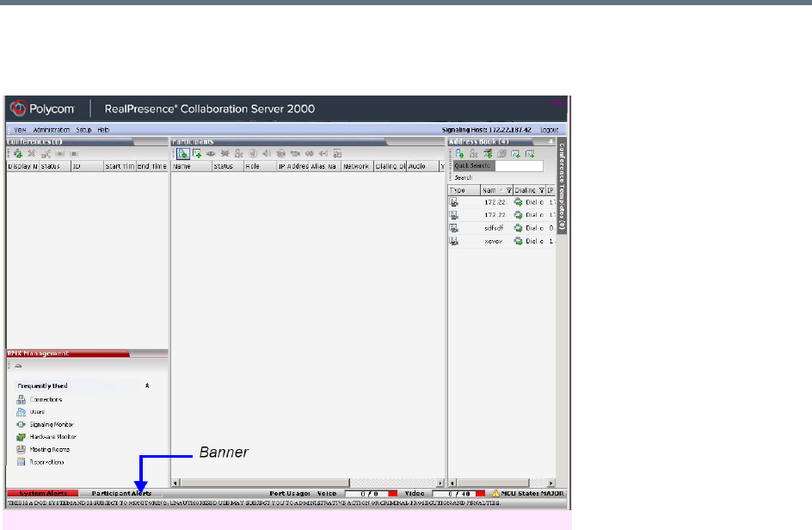Viewport: 812px width, 530px height.
Task: Click the Add Participant From Address Book icon
Action: (x=197, y=153)
